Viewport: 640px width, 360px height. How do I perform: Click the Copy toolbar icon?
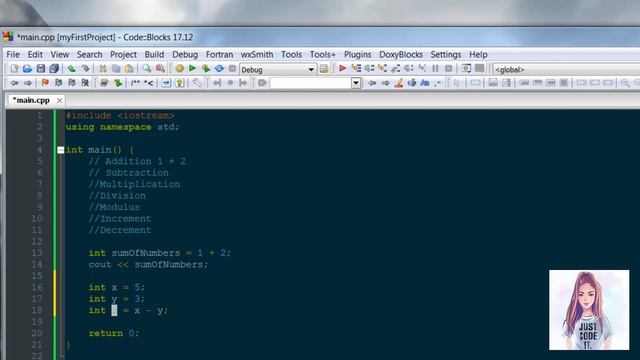(x=116, y=69)
